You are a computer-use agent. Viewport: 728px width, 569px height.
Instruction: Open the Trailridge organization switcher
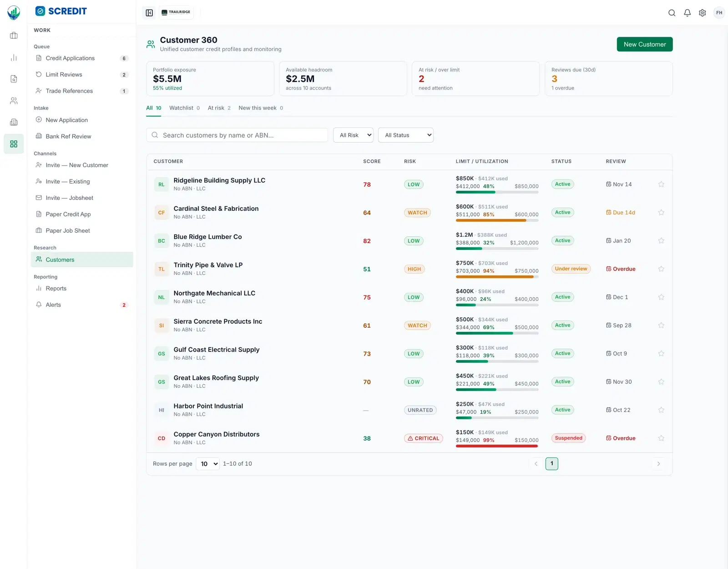pos(176,12)
